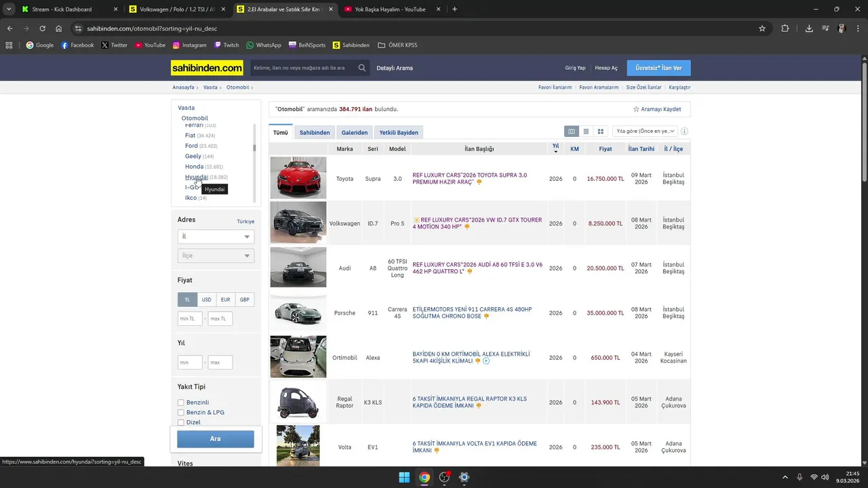Screen dimensions: 868x488
Task: Select GBP currency toggle
Action: point(244,300)
